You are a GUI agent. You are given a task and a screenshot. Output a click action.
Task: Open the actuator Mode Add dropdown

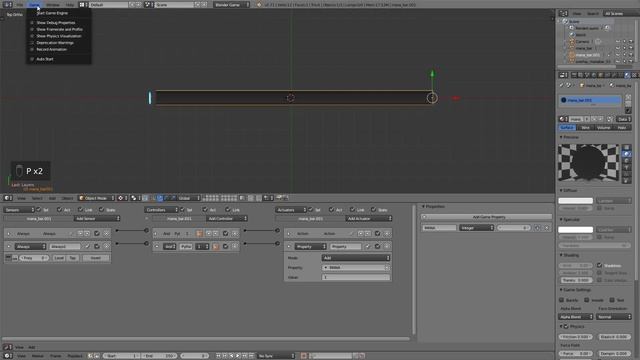click(x=356, y=258)
